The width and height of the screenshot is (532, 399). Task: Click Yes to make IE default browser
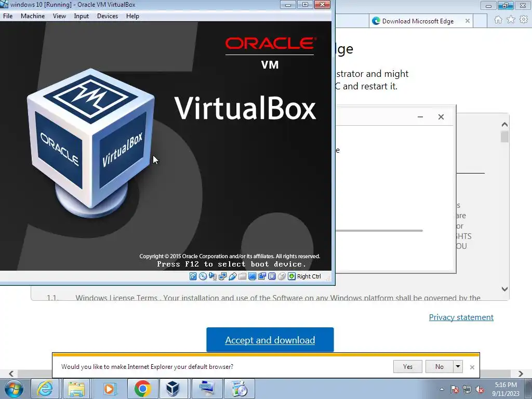click(x=408, y=366)
